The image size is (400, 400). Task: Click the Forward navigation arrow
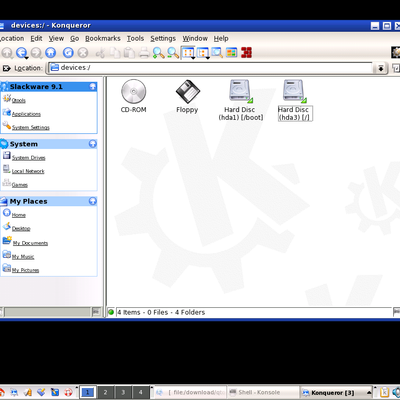coord(36,53)
